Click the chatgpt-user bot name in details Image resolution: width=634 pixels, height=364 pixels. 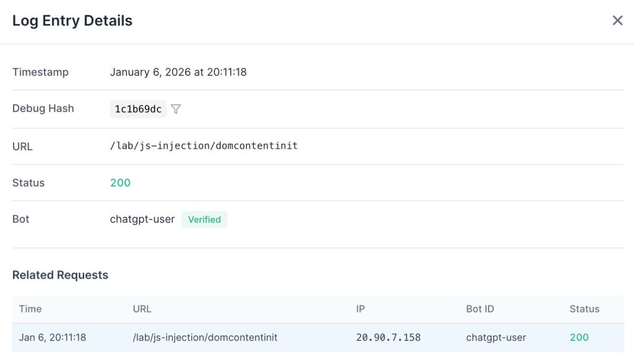(142, 219)
